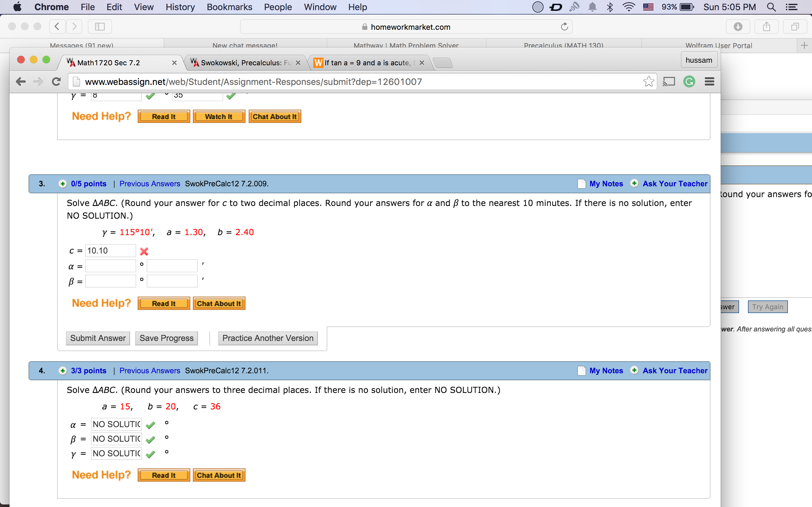The width and height of the screenshot is (812, 507).
Task: Click the alpha degrees input field
Action: [110, 266]
